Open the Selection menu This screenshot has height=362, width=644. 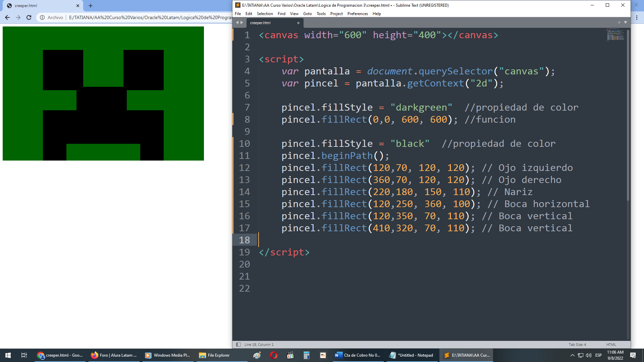pos(265,14)
